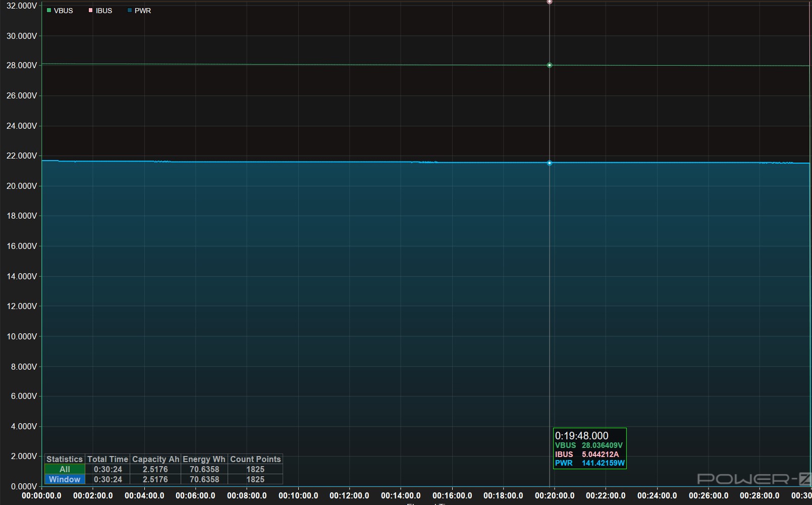Click the 00:16:00.0 label on the time axis
The image size is (812, 505).
tap(452, 496)
